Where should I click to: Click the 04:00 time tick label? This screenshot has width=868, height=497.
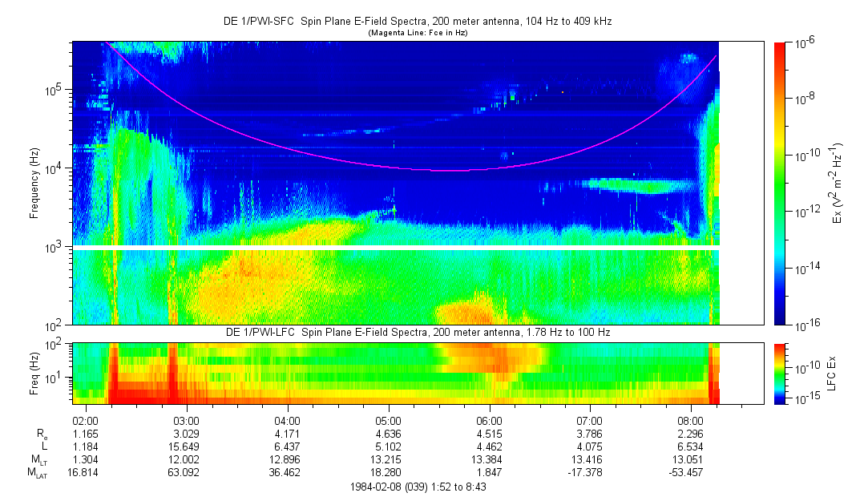287,422
